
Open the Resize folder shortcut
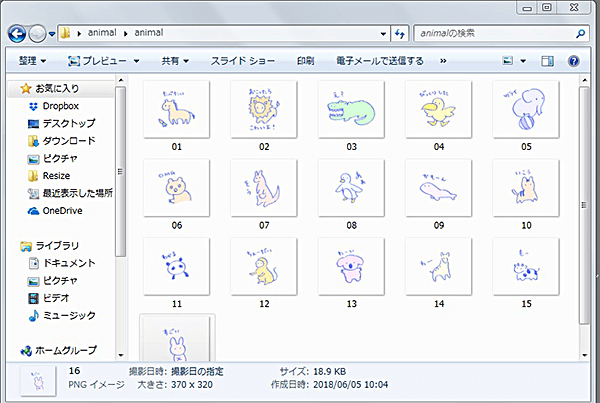(56, 176)
